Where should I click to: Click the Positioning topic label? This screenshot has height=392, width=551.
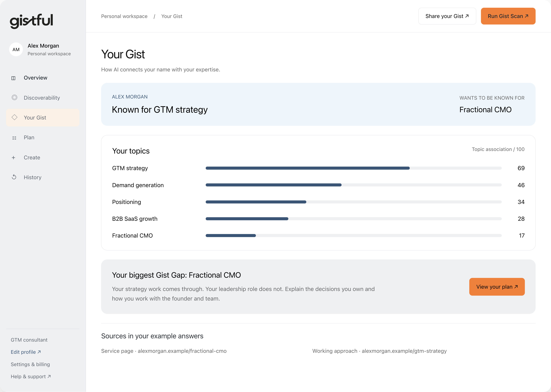[127, 202]
